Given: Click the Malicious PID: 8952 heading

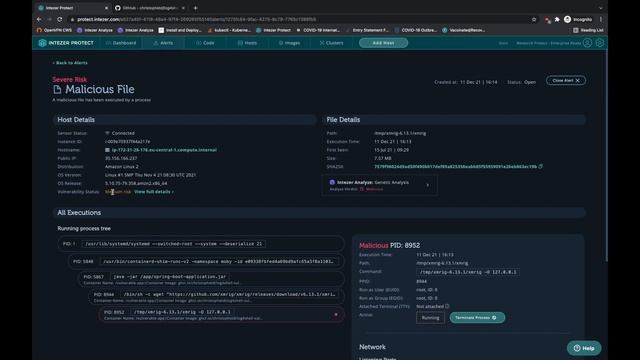Looking at the screenshot, I should coord(389,245).
